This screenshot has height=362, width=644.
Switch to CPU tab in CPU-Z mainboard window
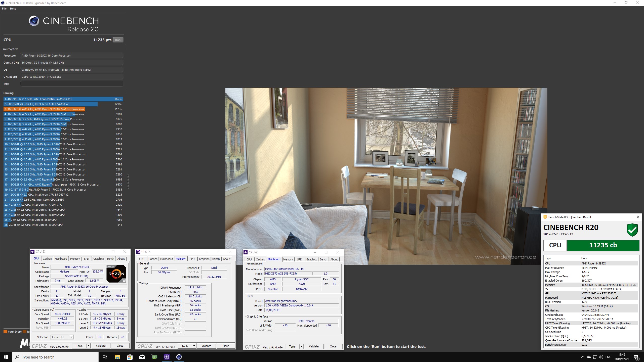[249, 259]
